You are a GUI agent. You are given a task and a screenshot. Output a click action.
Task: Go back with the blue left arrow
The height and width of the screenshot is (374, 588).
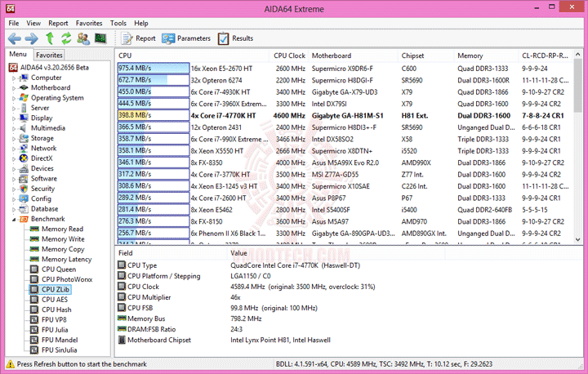(15, 38)
